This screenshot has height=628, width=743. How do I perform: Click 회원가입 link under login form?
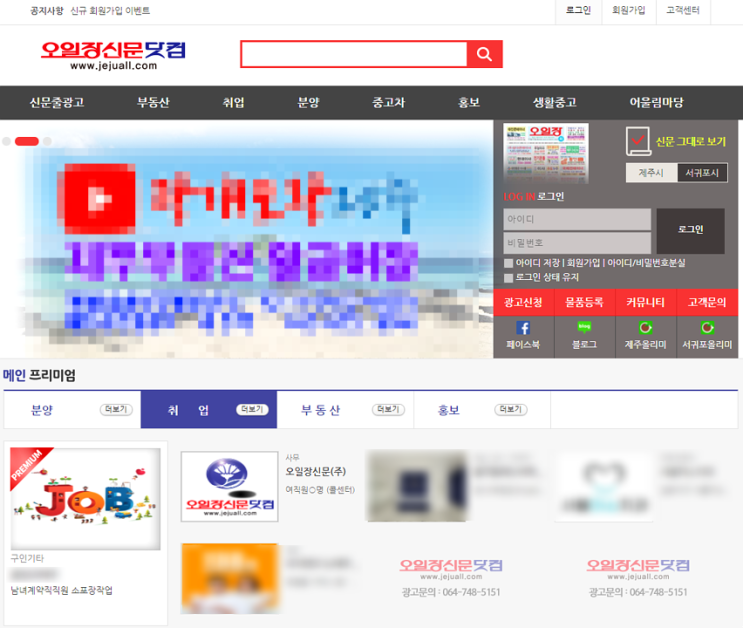(x=583, y=263)
